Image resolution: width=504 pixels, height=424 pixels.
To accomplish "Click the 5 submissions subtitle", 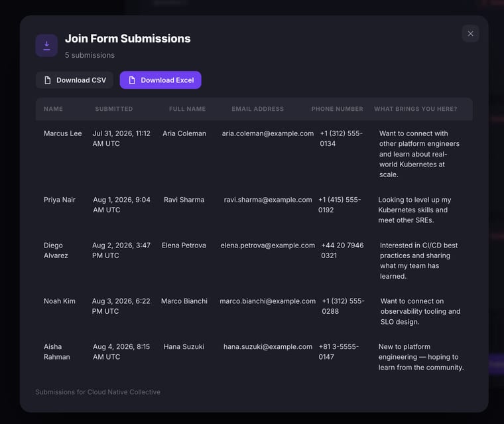I will coord(90,55).
